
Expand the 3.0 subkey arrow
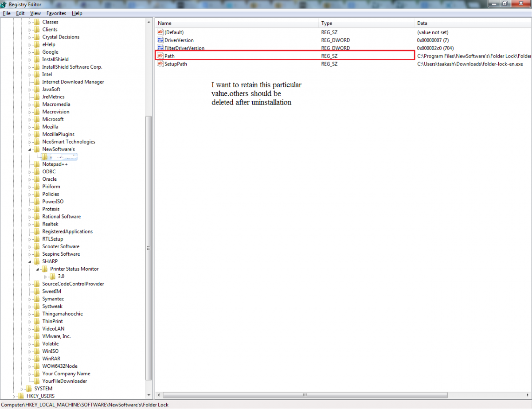(46, 277)
